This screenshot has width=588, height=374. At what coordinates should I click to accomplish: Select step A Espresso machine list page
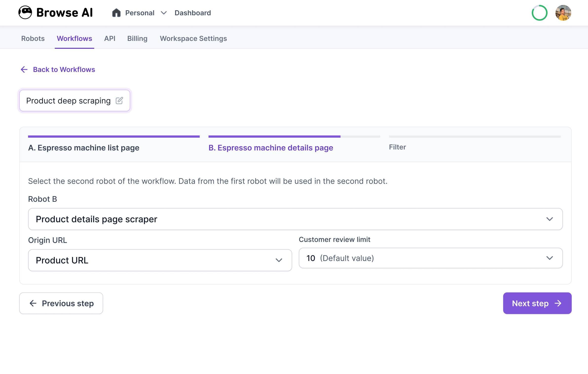[x=84, y=148]
